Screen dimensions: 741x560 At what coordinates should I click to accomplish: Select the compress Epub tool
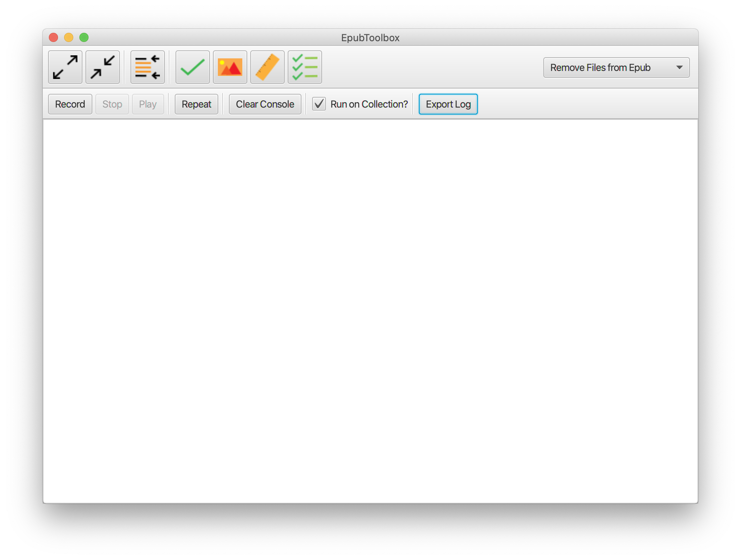(102, 67)
